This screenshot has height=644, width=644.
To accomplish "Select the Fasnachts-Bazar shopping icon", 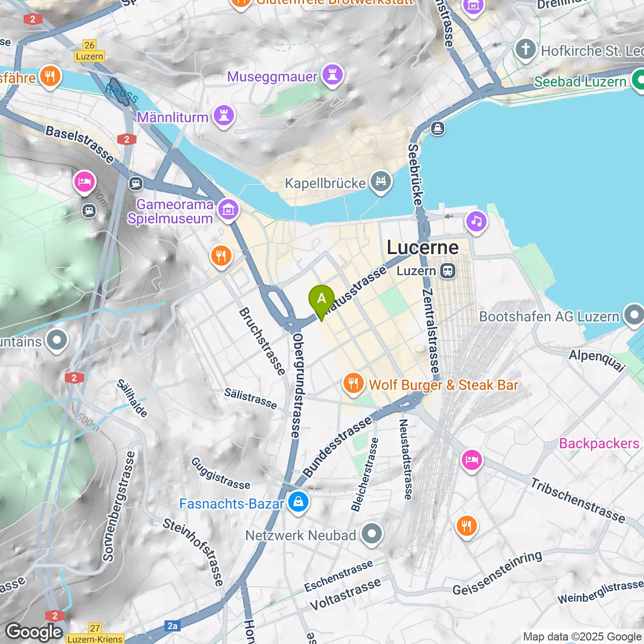I will point(298,502).
